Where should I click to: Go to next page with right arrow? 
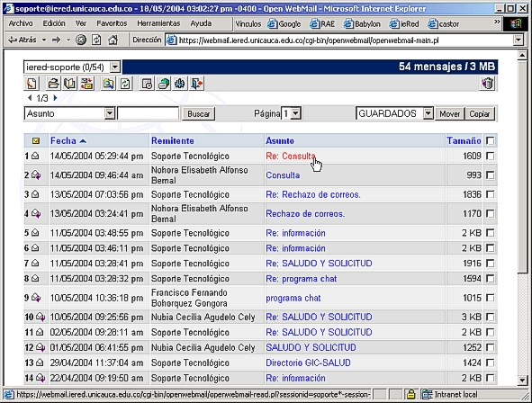pos(55,98)
